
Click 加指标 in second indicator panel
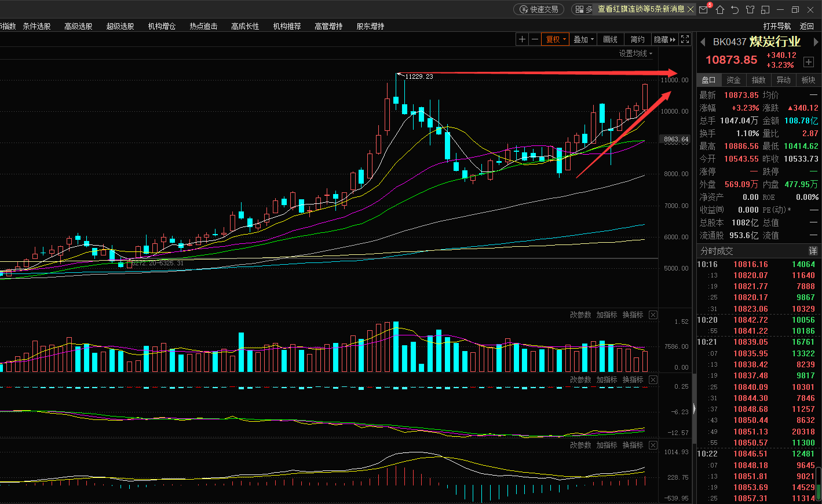[607, 380]
